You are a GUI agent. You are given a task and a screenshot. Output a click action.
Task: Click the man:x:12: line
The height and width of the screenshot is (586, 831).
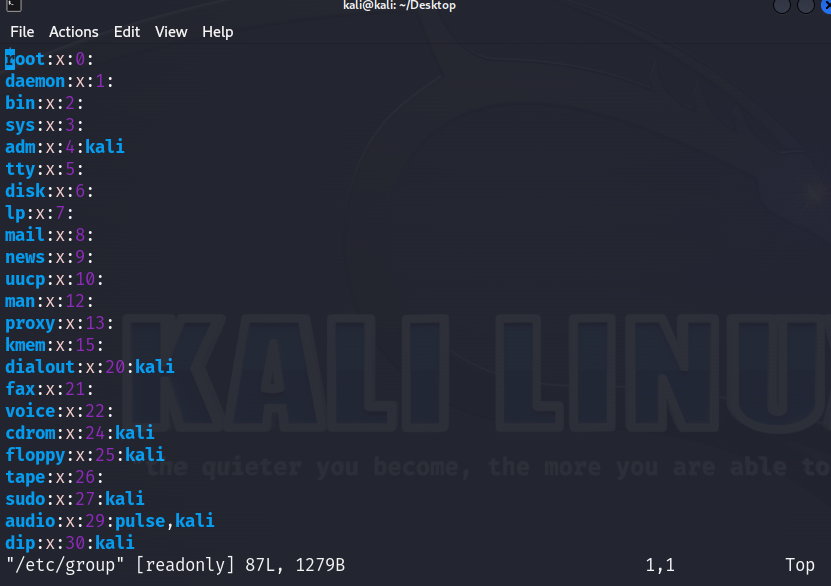(x=49, y=301)
